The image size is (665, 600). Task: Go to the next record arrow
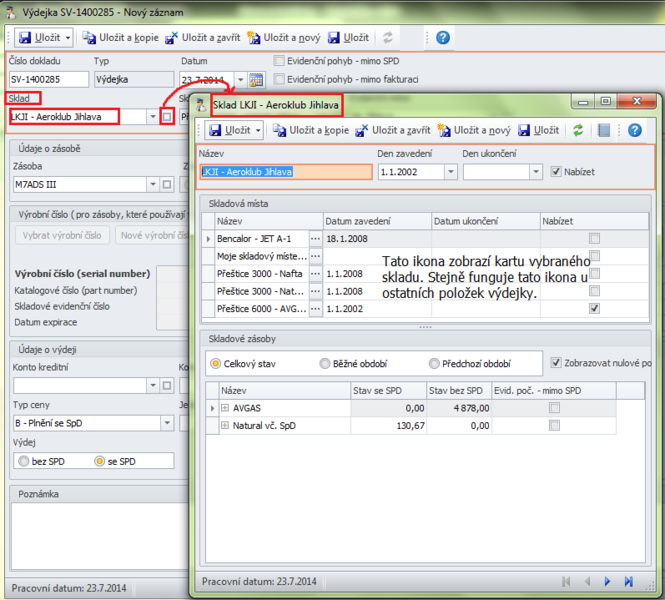pyautogui.click(x=606, y=581)
